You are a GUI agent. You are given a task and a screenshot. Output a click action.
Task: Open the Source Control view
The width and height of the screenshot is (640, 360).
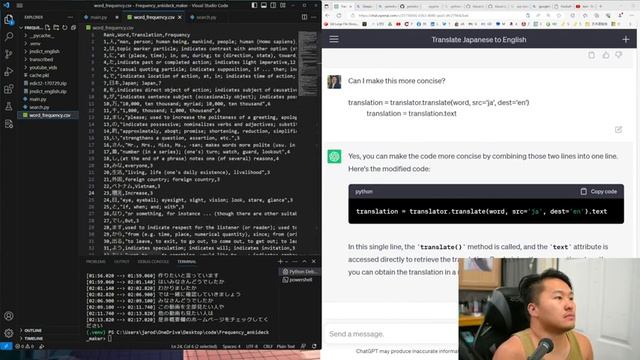[9, 54]
